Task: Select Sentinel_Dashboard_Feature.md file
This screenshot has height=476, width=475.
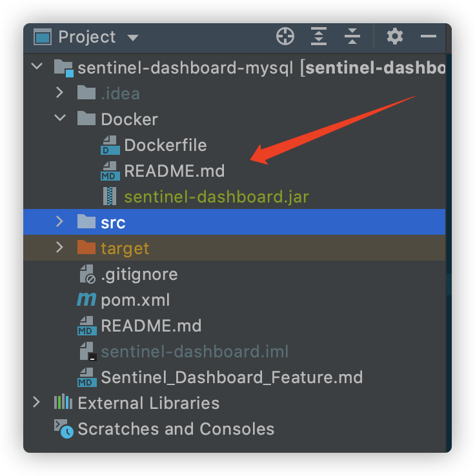Action: click(231, 377)
